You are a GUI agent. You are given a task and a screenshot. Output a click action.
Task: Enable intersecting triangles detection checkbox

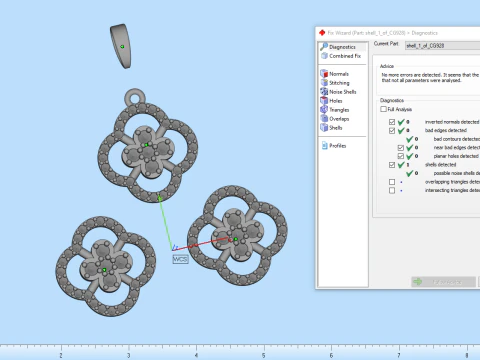point(392,190)
